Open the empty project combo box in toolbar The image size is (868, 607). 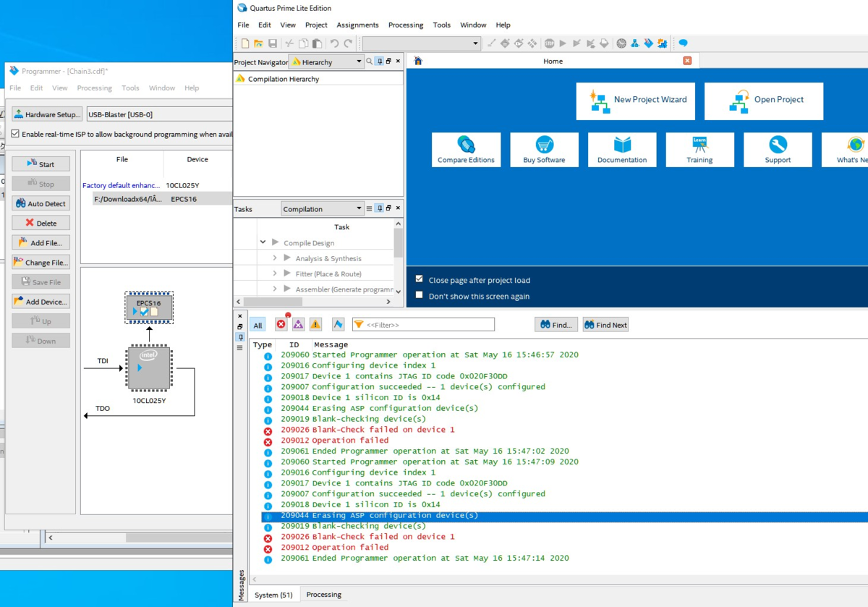pos(422,43)
